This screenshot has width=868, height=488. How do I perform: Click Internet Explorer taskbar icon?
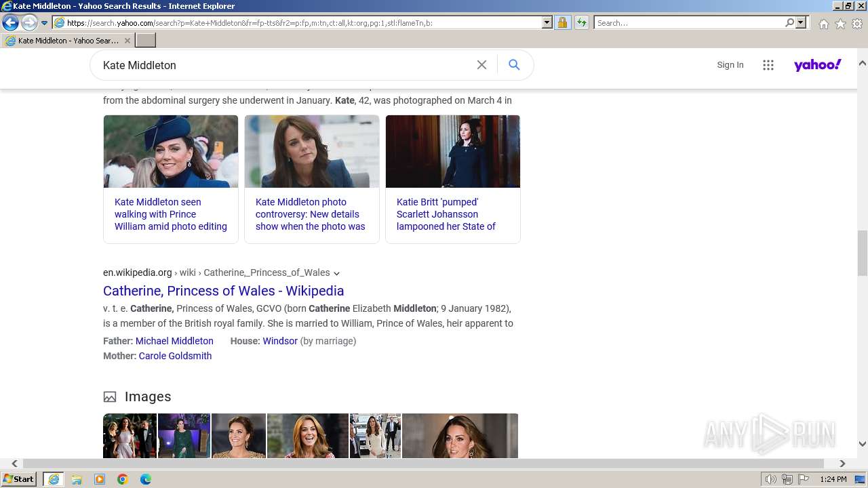54,479
